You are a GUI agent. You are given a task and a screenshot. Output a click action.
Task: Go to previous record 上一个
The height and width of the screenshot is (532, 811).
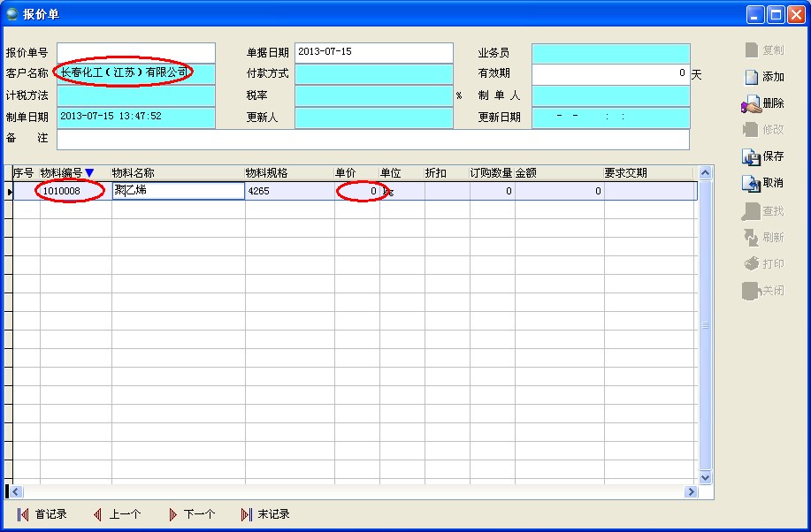click(117, 514)
